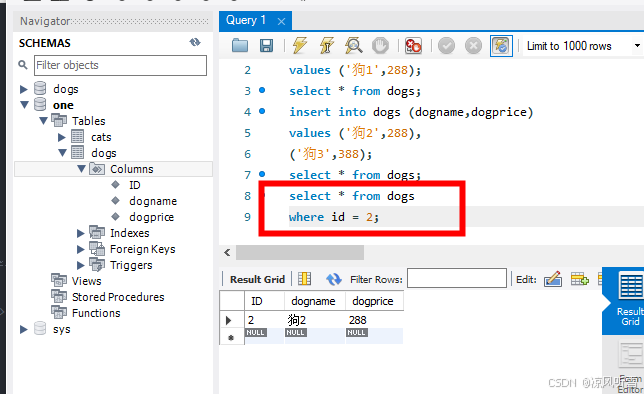Image resolution: width=644 pixels, height=394 pixels.
Task: Open a SQL script file icon
Action: point(240,45)
